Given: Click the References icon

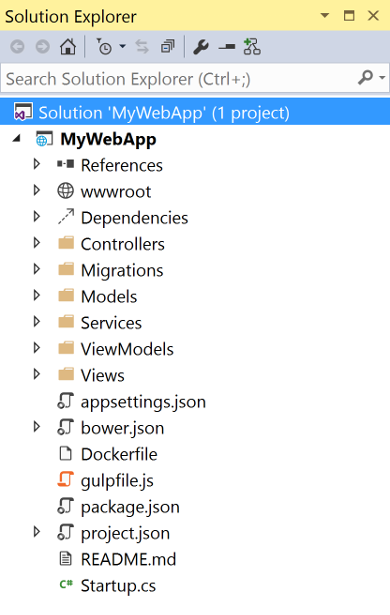Looking at the screenshot, I should coord(66,164).
